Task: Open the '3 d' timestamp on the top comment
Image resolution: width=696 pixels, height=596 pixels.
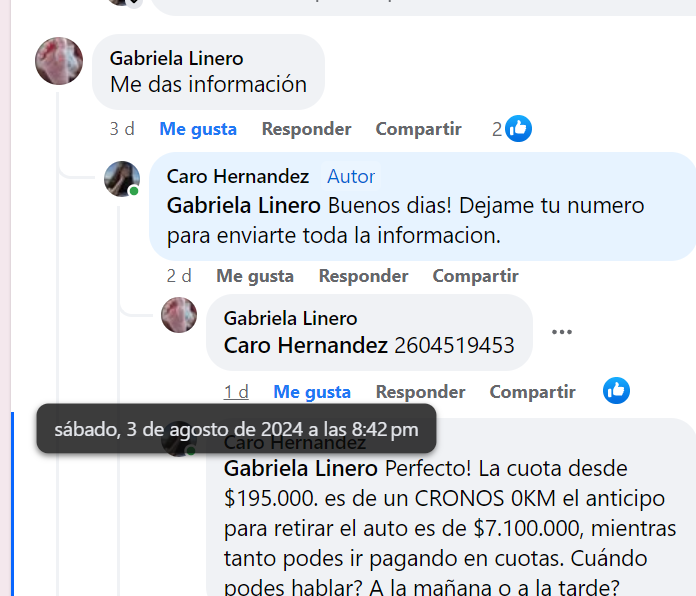Action: point(122,129)
